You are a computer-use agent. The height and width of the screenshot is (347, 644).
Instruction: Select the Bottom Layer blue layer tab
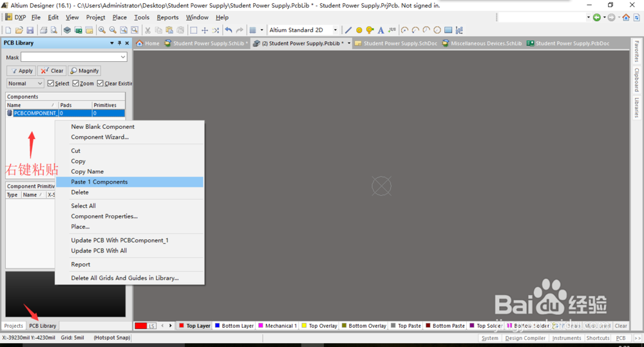click(x=234, y=326)
